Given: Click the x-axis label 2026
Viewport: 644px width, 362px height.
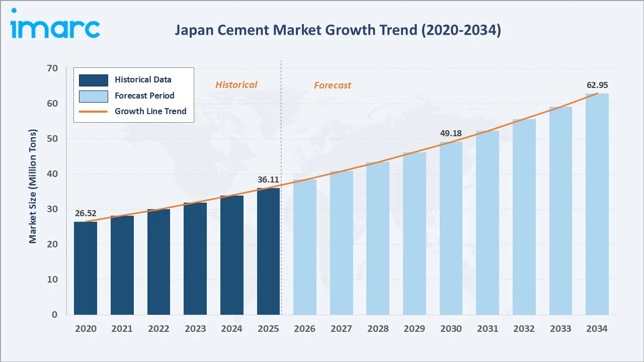Looking at the screenshot, I should pyautogui.click(x=305, y=329).
